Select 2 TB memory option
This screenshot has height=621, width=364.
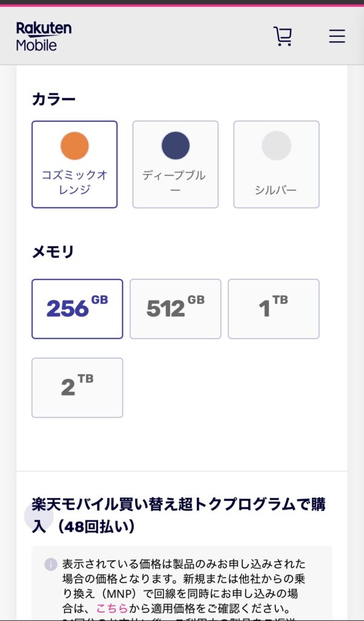tap(77, 388)
